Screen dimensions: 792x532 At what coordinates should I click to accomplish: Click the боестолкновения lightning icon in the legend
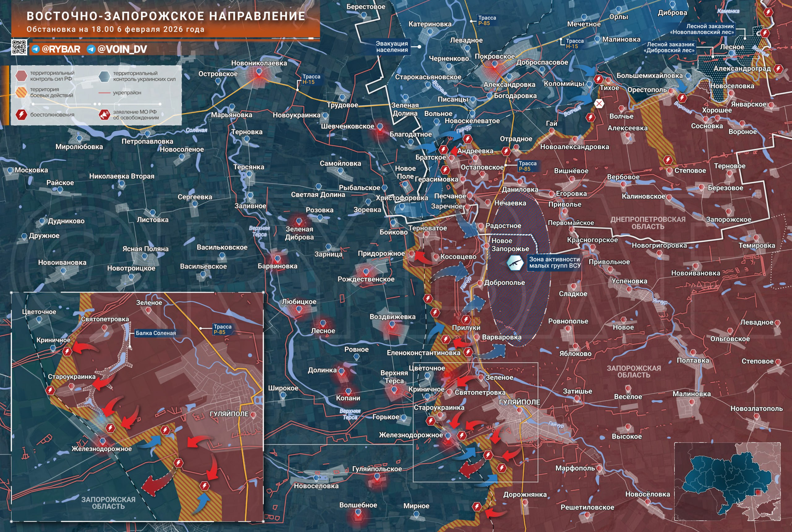pos(21,114)
